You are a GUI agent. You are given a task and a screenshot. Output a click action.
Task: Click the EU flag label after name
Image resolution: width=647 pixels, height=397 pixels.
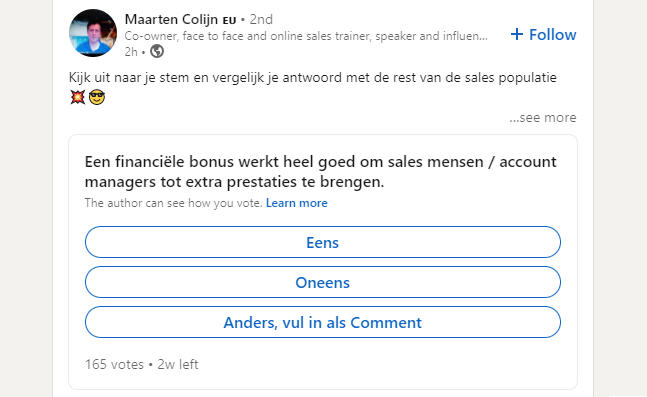(x=229, y=20)
